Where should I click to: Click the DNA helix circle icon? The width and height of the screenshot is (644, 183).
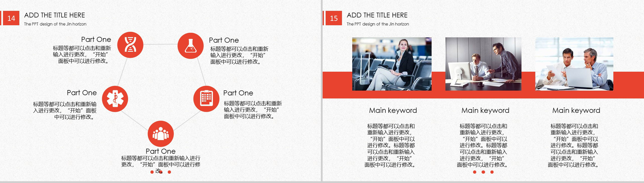click(x=130, y=45)
